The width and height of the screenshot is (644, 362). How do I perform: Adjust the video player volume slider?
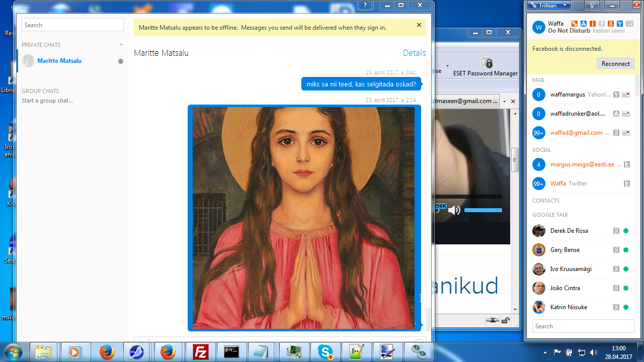coord(483,210)
